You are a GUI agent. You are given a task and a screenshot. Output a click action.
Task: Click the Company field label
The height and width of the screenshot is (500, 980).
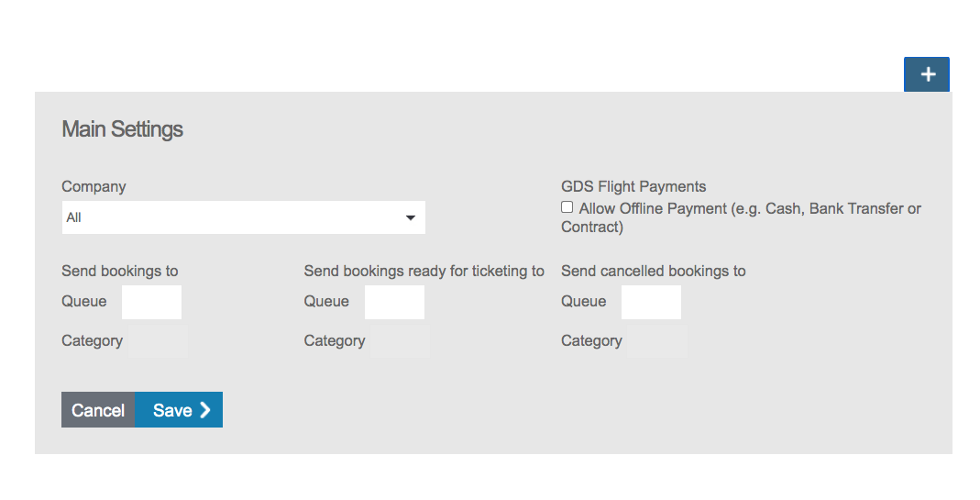click(94, 186)
